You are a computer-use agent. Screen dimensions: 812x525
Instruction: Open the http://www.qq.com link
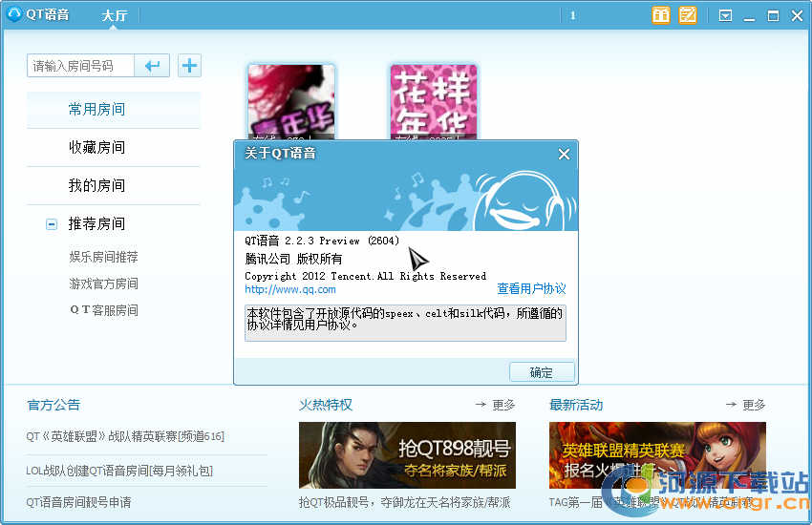click(290, 289)
